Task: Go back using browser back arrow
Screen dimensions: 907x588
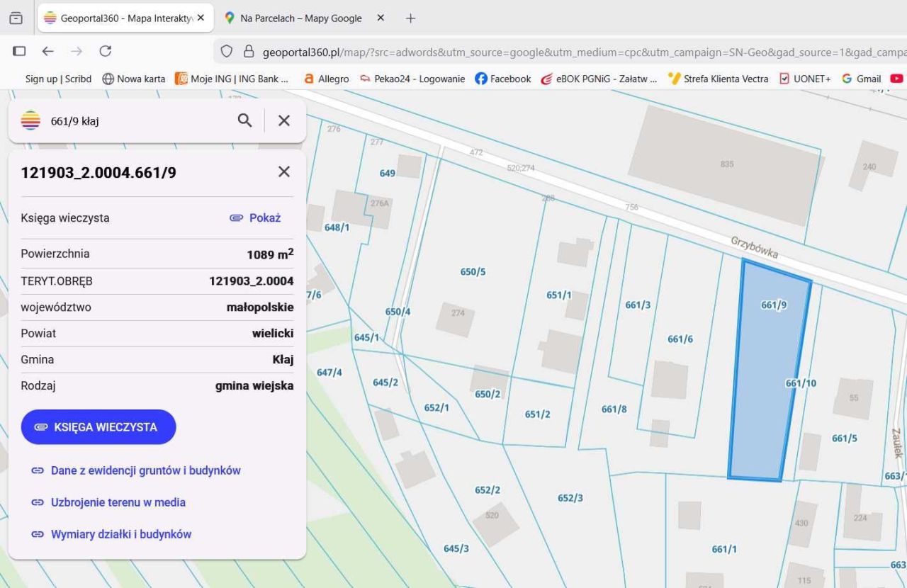Action: (x=47, y=51)
